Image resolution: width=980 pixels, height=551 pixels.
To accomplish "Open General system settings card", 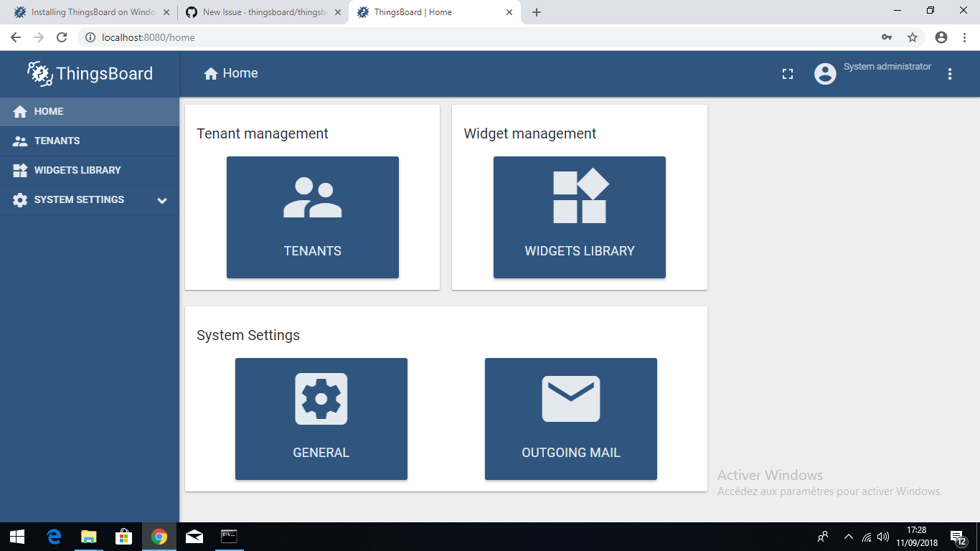I will click(321, 419).
